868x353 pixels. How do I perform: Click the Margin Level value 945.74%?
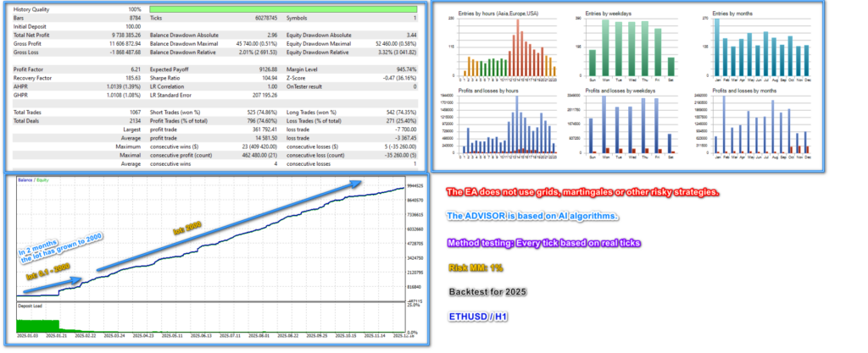pyautogui.click(x=407, y=69)
